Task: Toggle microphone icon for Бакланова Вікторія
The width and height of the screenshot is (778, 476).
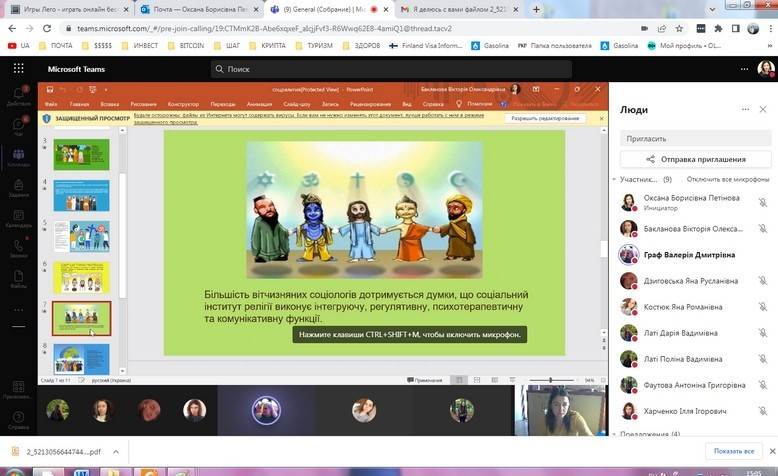Action: point(763,228)
